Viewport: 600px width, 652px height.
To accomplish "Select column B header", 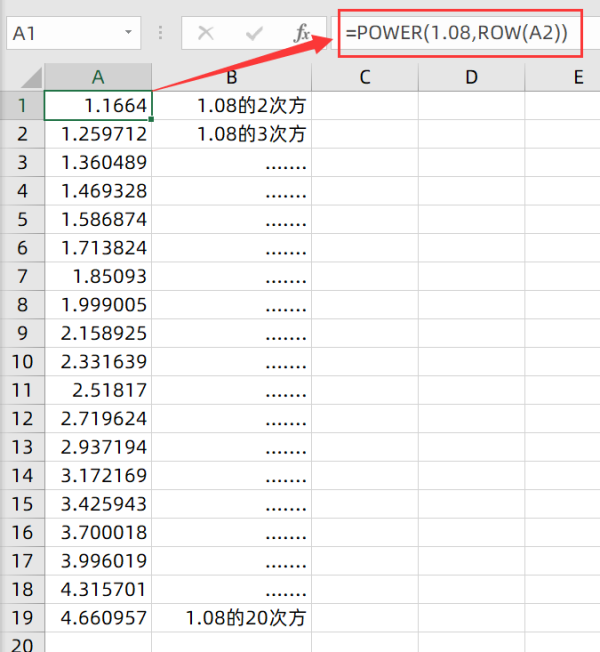I will click(231, 77).
